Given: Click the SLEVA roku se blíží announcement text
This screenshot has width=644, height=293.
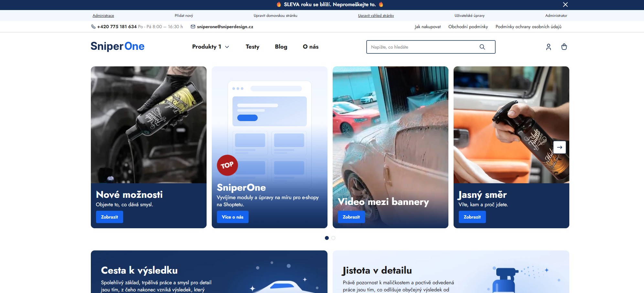Looking at the screenshot, I should pyautogui.click(x=330, y=5).
